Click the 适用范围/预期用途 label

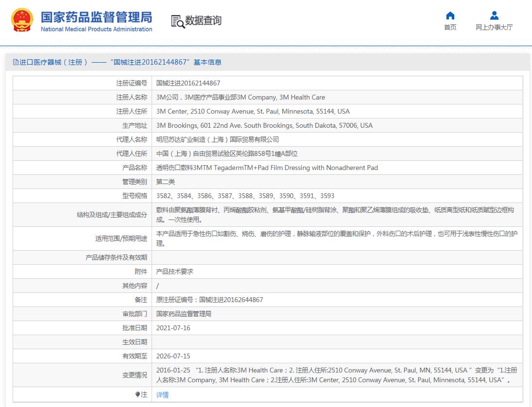[x=121, y=238]
